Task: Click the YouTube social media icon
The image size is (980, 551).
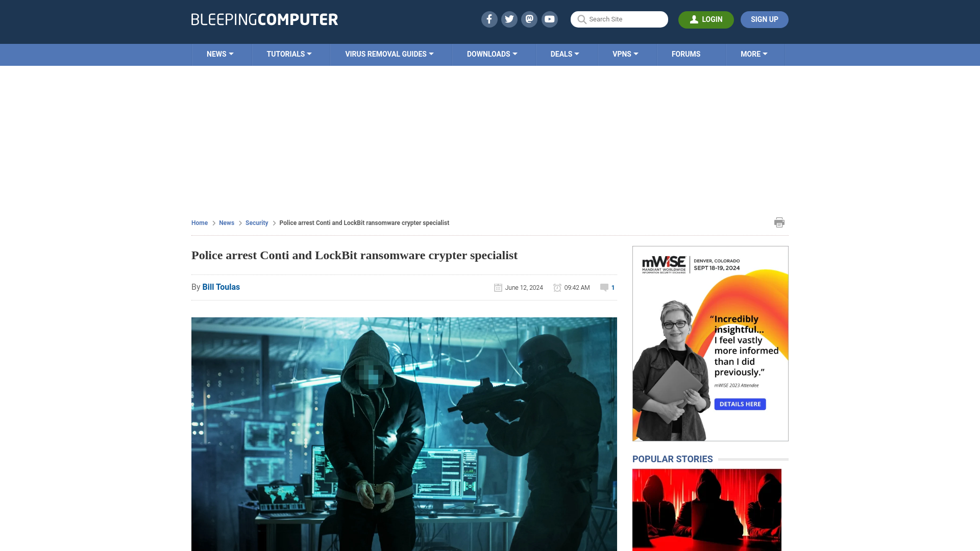Action: (x=549, y=19)
